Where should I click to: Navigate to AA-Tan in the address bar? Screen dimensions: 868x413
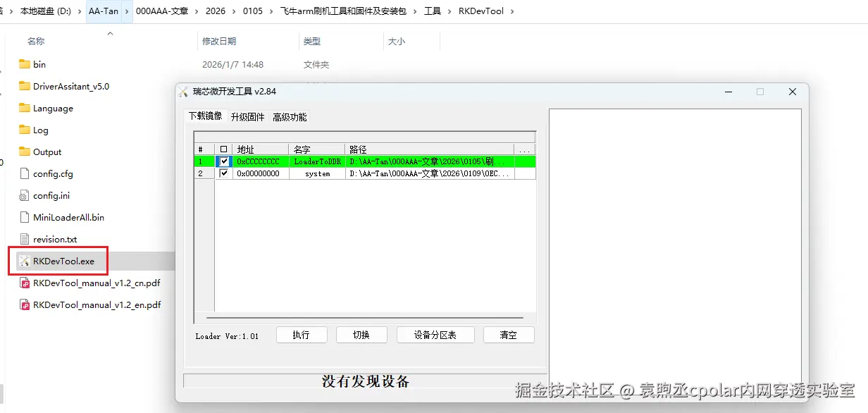[x=104, y=11]
